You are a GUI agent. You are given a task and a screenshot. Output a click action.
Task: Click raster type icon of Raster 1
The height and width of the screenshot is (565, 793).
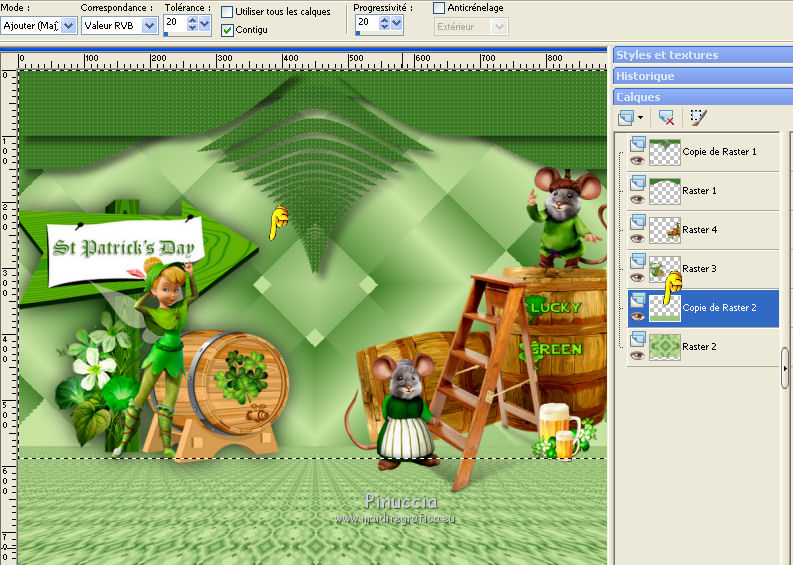638,183
